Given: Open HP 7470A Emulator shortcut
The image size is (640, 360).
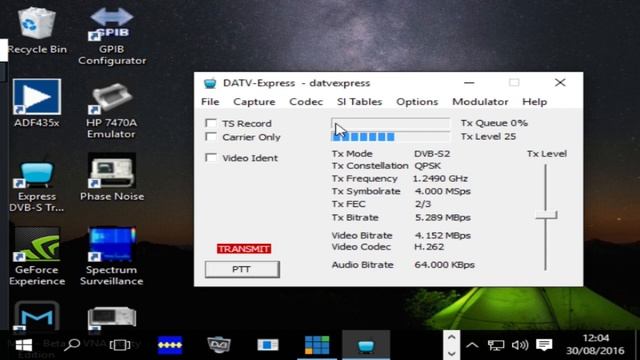Looking at the screenshot, I should 111,109.
